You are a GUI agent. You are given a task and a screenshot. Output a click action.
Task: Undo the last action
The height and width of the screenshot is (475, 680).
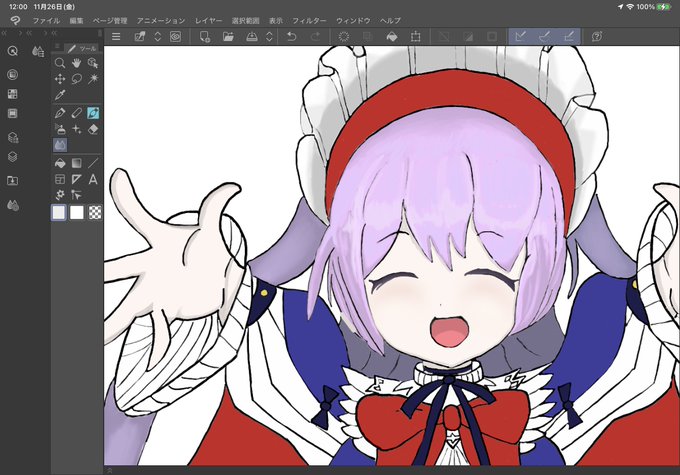[x=292, y=36]
